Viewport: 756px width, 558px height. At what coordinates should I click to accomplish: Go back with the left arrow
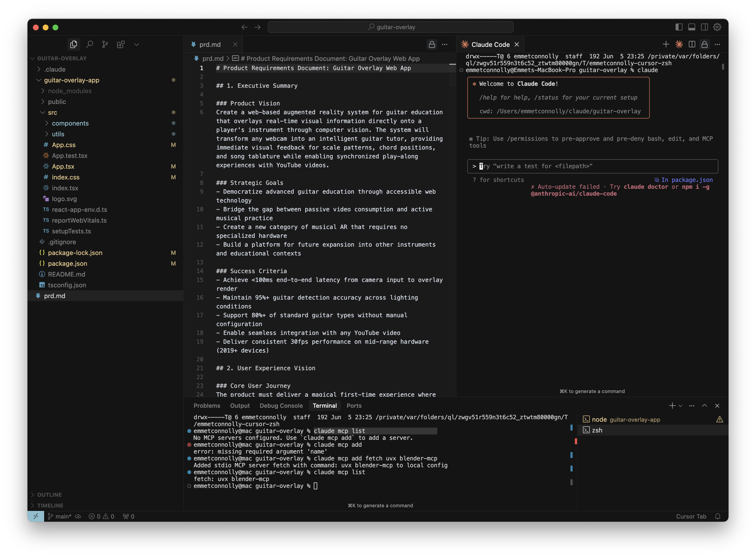point(244,27)
